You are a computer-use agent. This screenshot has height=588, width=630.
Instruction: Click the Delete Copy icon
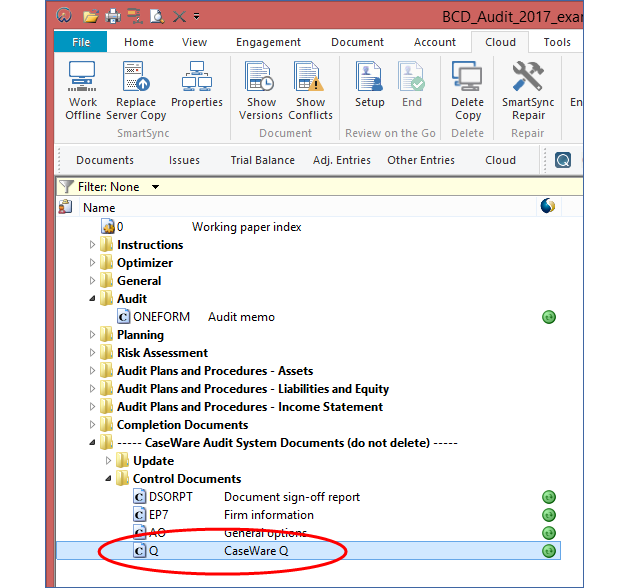pos(467,89)
